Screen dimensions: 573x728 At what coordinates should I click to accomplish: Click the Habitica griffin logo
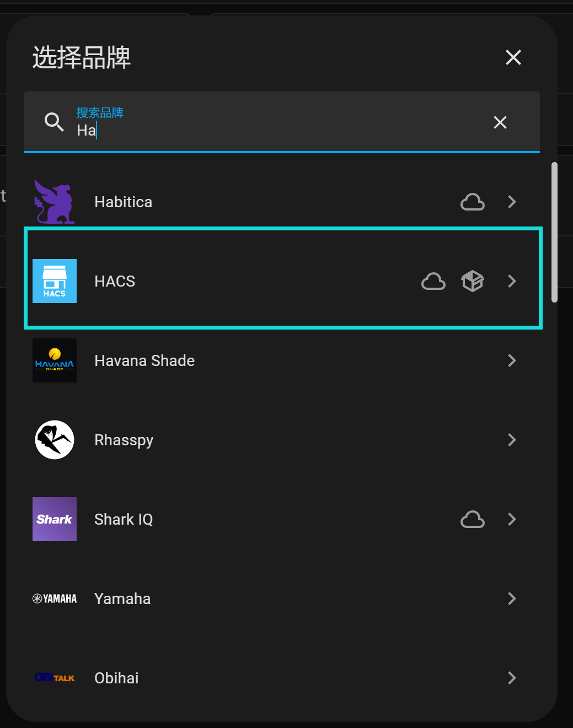coord(54,202)
